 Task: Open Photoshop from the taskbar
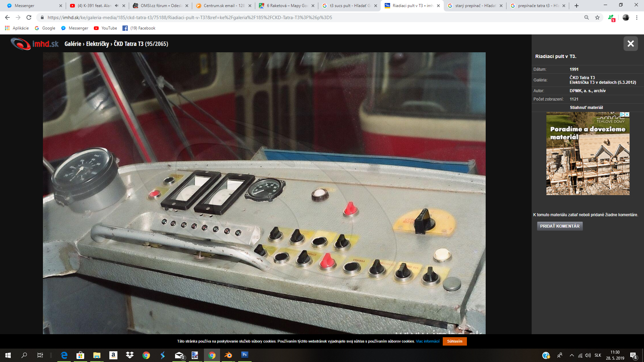tap(245, 355)
